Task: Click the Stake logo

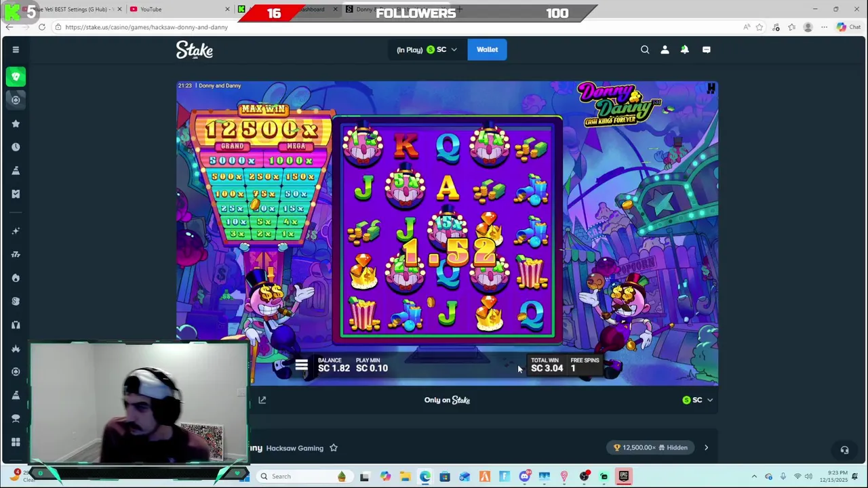Action: coord(195,49)
